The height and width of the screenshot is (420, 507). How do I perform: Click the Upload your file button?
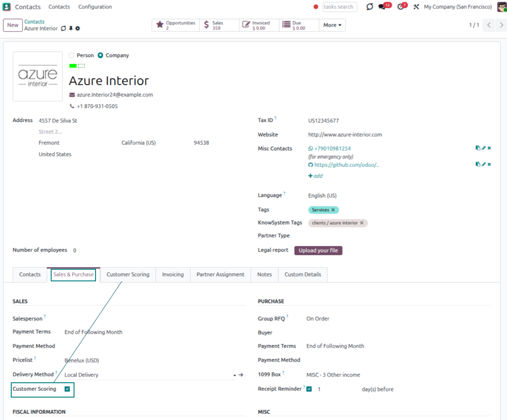[x=318, y=250]
